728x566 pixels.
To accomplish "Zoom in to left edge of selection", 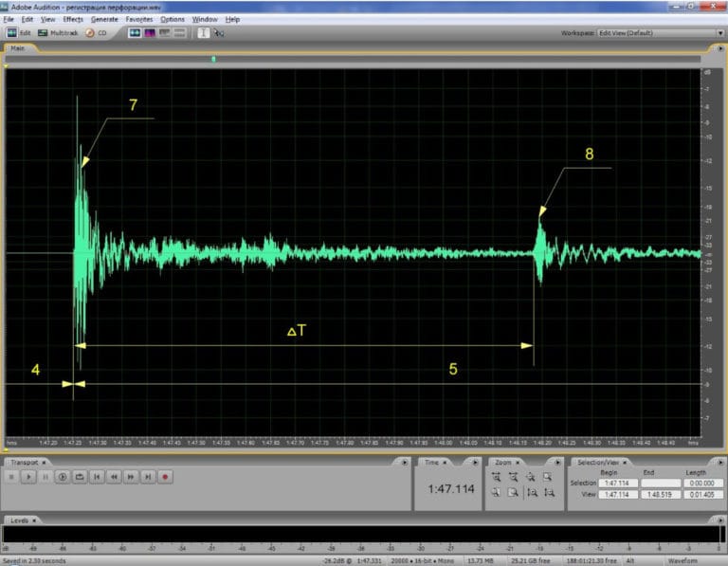I will (x=496, y=493).
